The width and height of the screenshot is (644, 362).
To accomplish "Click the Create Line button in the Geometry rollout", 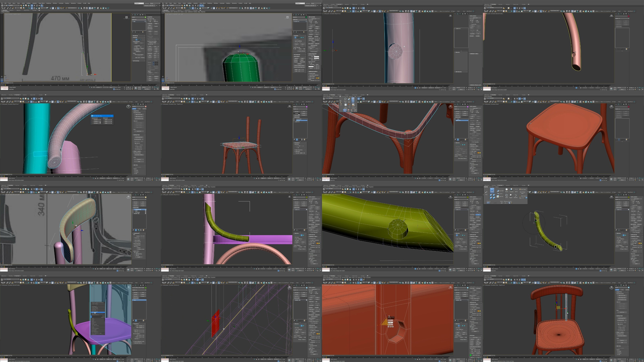I will 150,24.
